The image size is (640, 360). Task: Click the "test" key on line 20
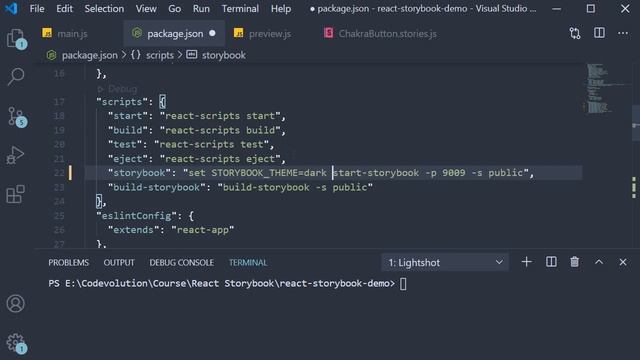point(125,144)
